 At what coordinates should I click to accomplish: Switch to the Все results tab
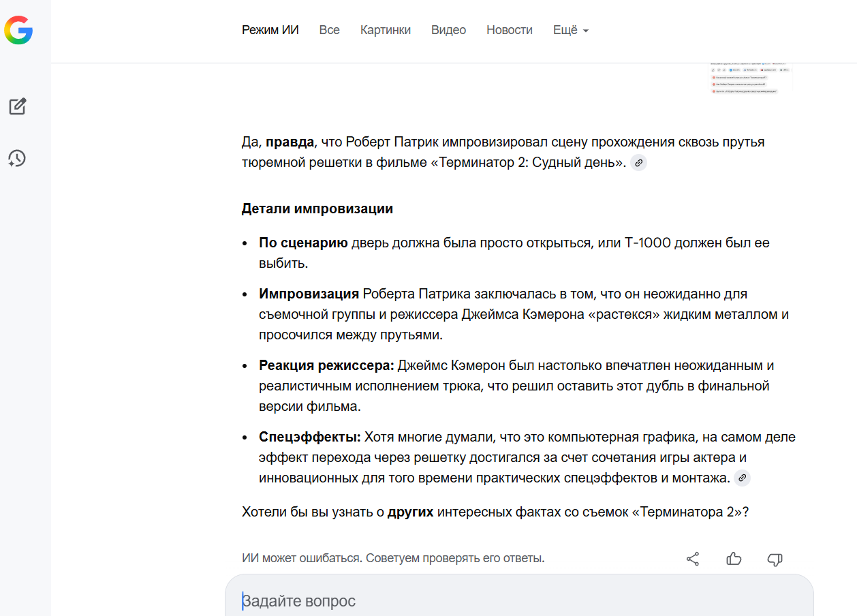click(x=329, y=30)
